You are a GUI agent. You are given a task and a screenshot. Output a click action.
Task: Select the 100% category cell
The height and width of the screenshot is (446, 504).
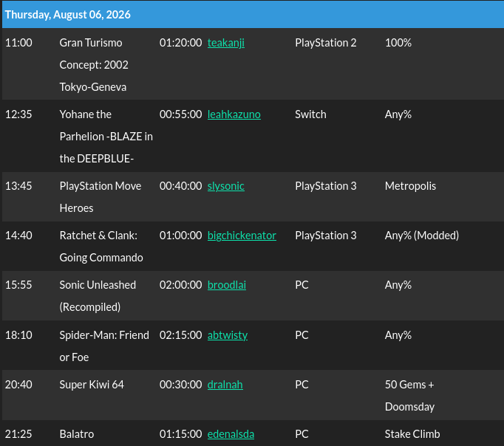pyautogui.click(x=398, y=43)
